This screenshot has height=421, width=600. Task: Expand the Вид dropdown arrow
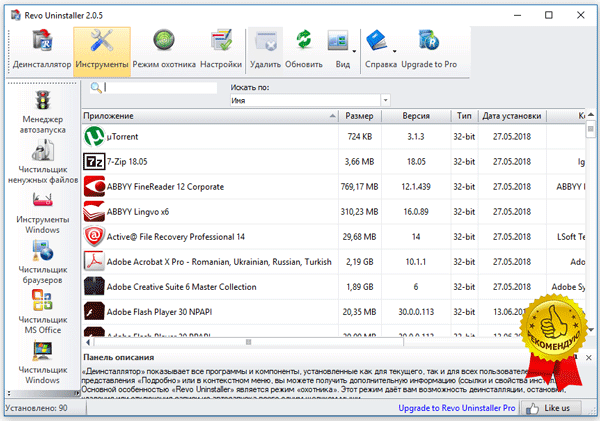tap(354, 51)
